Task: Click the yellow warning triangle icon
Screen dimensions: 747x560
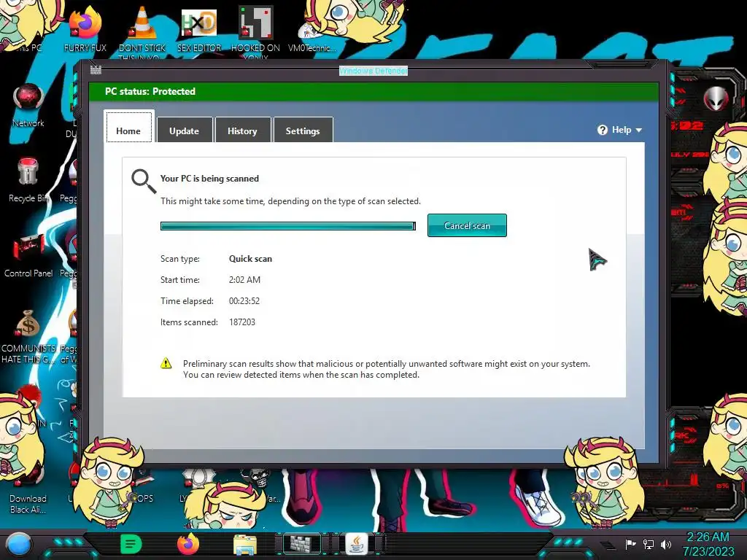Action: [166, 363]
